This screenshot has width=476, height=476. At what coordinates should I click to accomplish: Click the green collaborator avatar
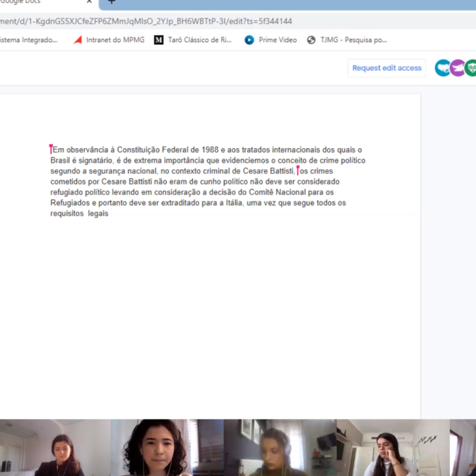(x=470, y=68)
